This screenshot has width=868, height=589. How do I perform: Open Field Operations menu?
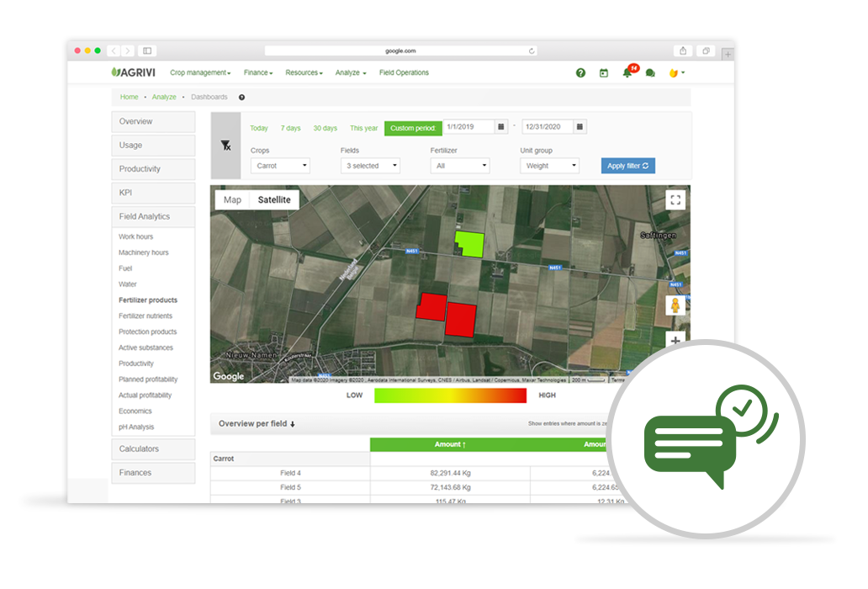click(x=404, y=72)
